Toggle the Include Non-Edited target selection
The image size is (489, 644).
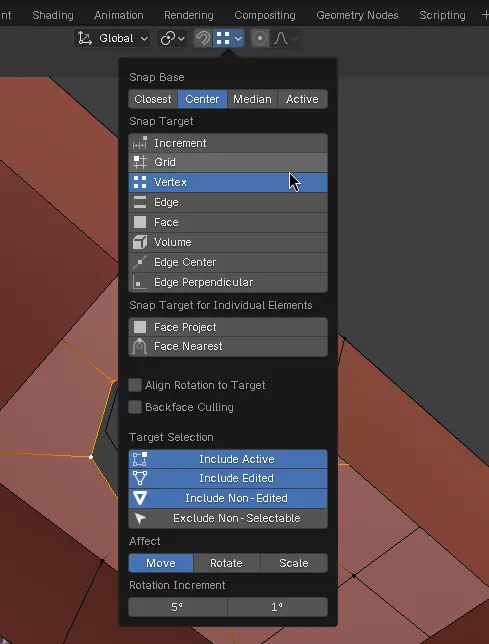228,498
